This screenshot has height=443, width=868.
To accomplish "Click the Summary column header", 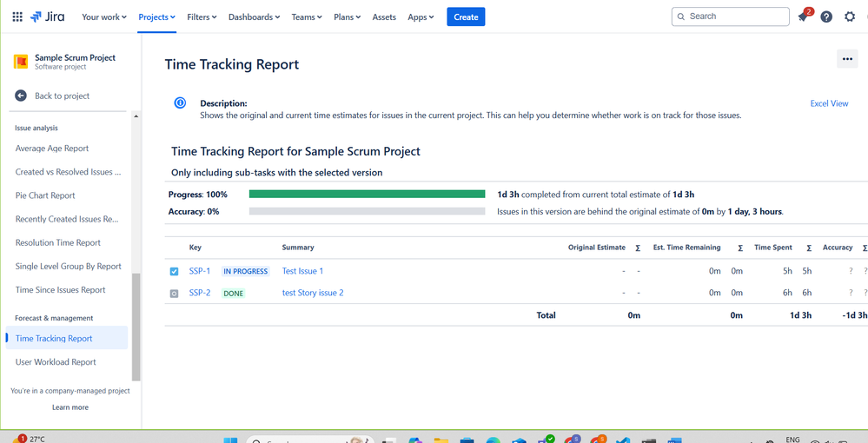I will pyautogui.click(x=298, y=248).
